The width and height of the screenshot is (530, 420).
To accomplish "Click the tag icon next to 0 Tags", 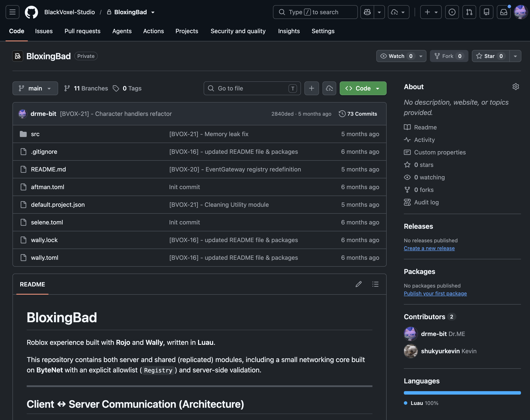I will pyautogui.click(x=116, y=88).
